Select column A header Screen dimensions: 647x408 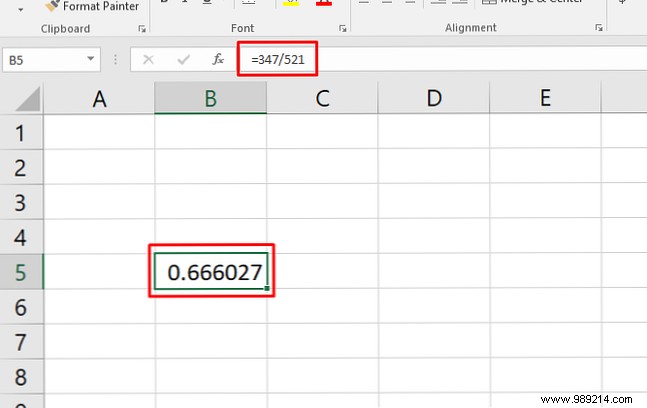click(x=99, y=99)
